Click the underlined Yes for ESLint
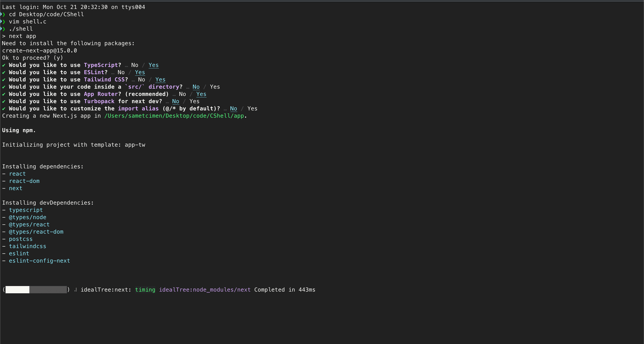 (x=140, y=72)
